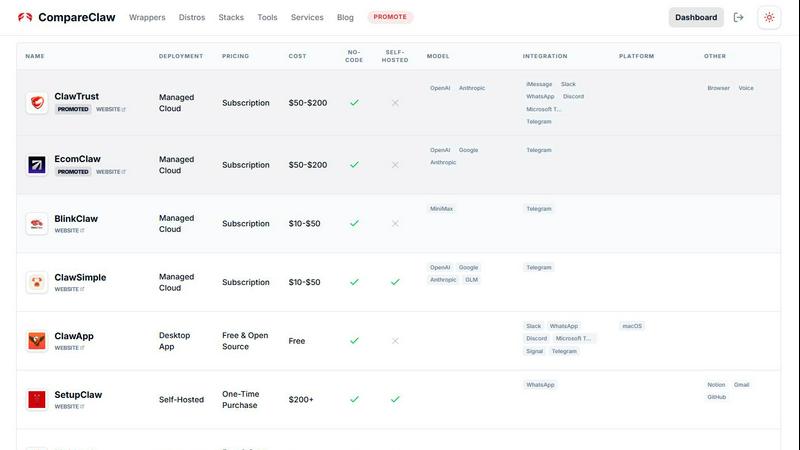This screenshot has height=450, width=800.
Task: Click the Browser tag in ClawTrust row
Action: pyautogui.click(x=718, y=88)
